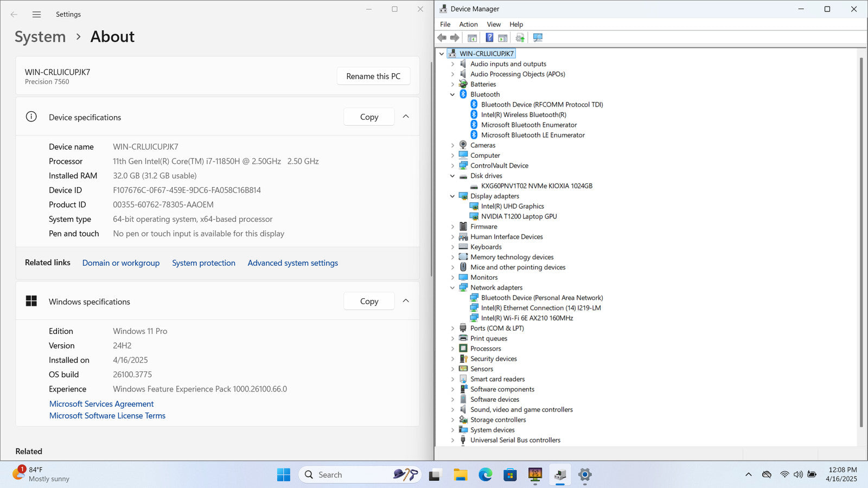Open the Settings hamburger navigation menu
The height and width of the screenshot is (488, 868).
(36, 15)
